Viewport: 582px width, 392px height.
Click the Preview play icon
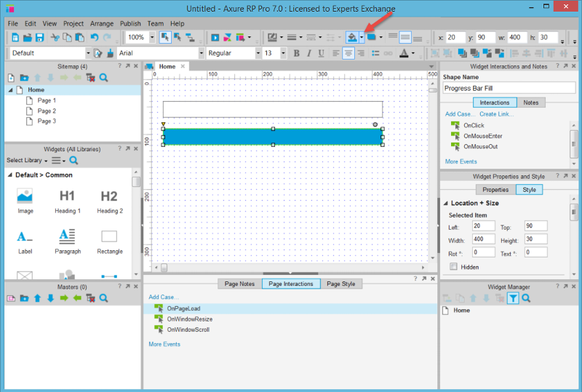point(215,37)
